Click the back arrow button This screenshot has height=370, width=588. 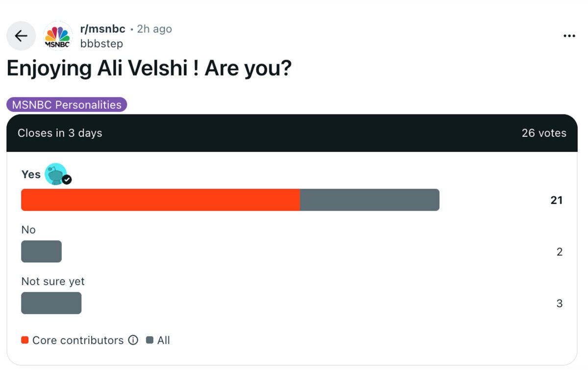pos(21,36)
